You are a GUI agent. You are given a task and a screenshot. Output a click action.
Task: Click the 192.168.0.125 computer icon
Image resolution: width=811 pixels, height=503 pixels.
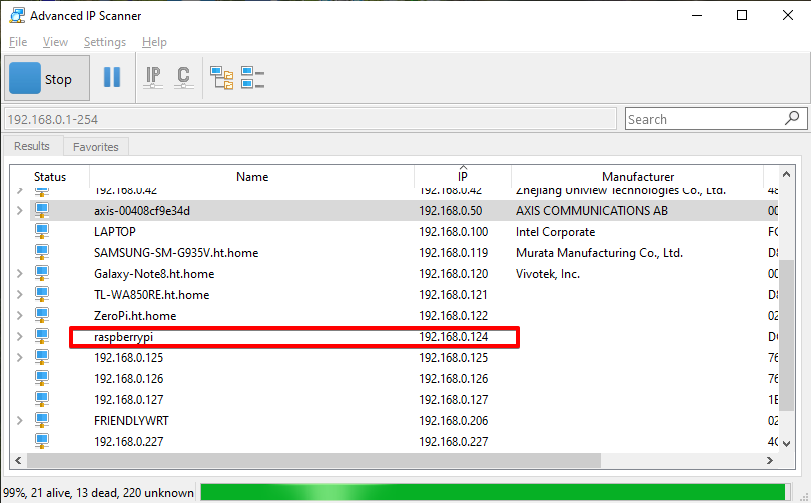(x=42, y=358)
